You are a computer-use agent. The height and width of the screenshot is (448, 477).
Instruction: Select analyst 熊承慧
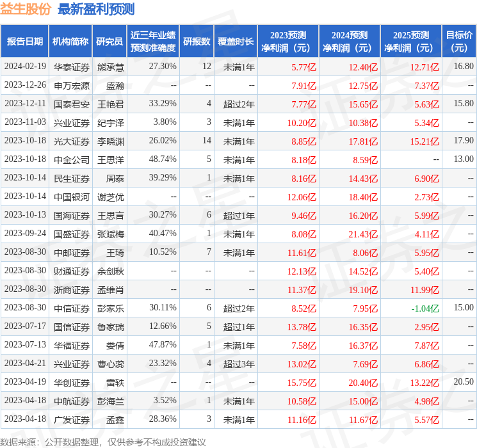click(110, 67)
